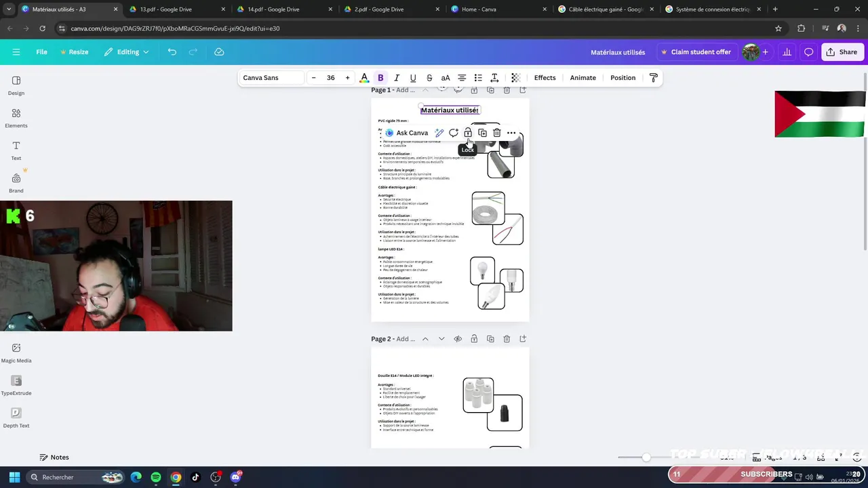Duplicate Page 2
868x488 pixels.
pos(490,339)
